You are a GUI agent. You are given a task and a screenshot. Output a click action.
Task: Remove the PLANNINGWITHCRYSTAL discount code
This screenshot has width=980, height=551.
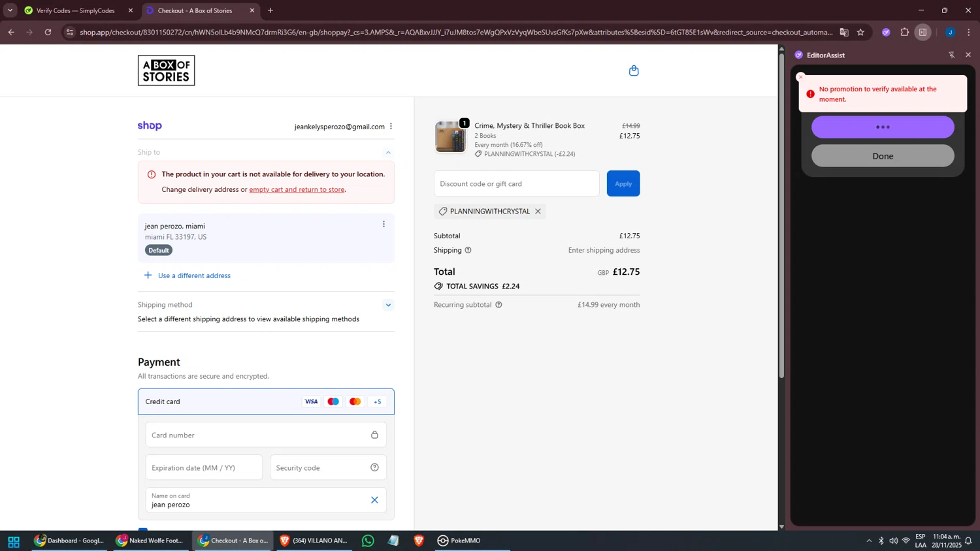[538, 211]
